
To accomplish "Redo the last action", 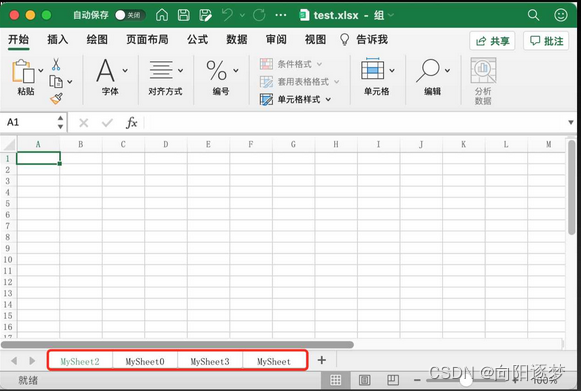I will 259,15.
